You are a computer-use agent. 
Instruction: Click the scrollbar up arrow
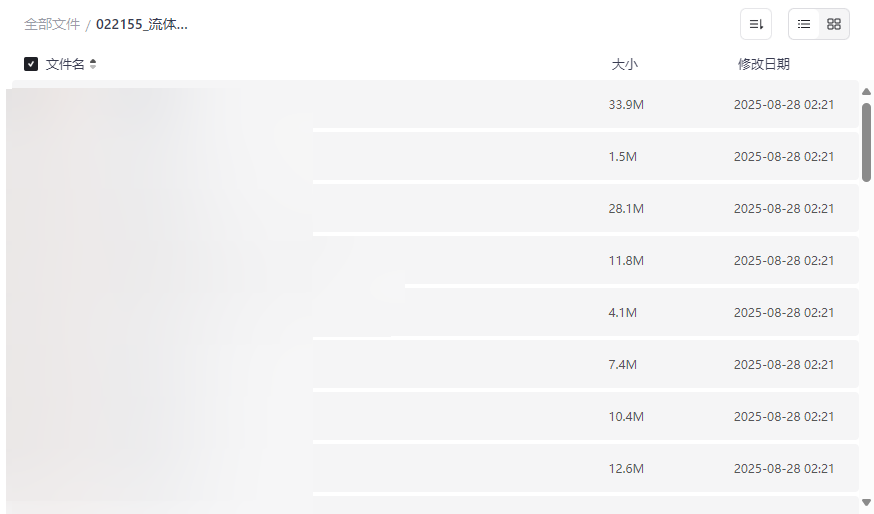tap(866, 92)
